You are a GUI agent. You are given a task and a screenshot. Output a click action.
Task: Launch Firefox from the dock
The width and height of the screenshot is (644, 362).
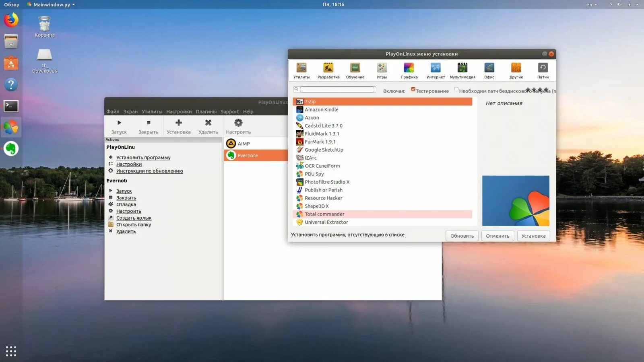[x=11, y=20]
